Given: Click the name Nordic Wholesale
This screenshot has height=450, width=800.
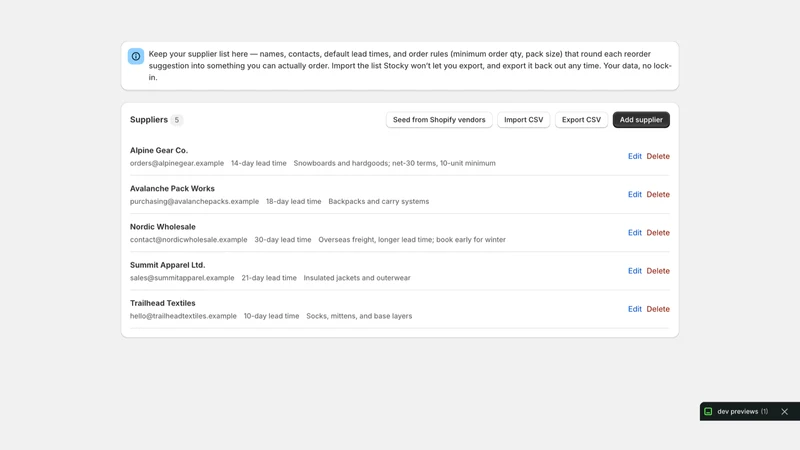Looking at the screenshot, I should 162,227.
